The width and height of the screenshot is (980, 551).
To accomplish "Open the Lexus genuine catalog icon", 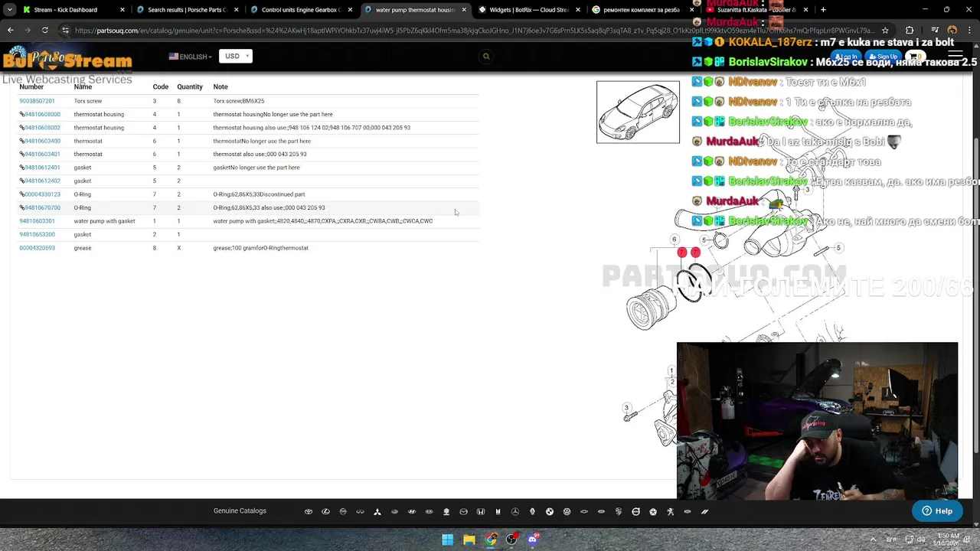I will coord(325,511).
